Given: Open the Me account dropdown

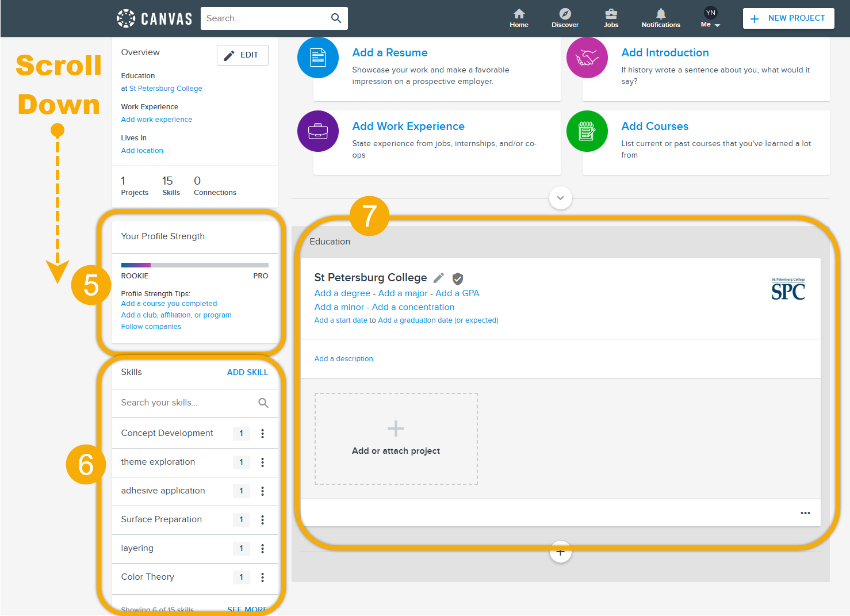Looking at the screenshot, I should tap(711, 18).
